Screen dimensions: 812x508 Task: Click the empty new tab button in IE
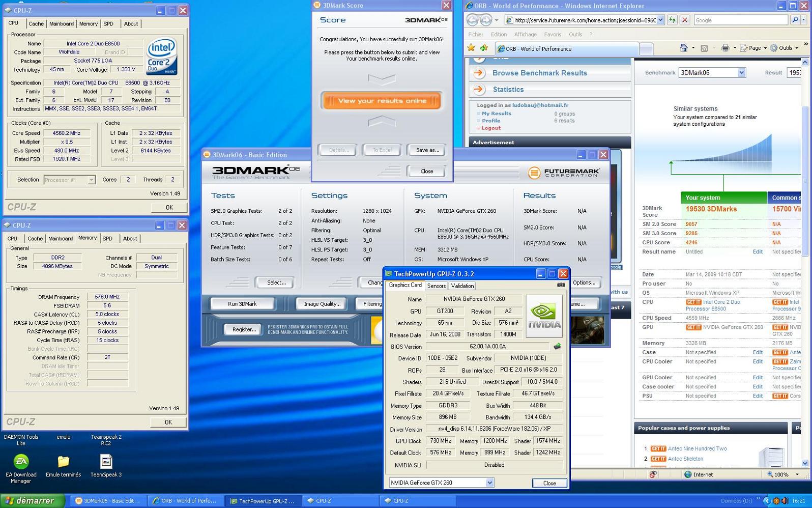[646, 49]
